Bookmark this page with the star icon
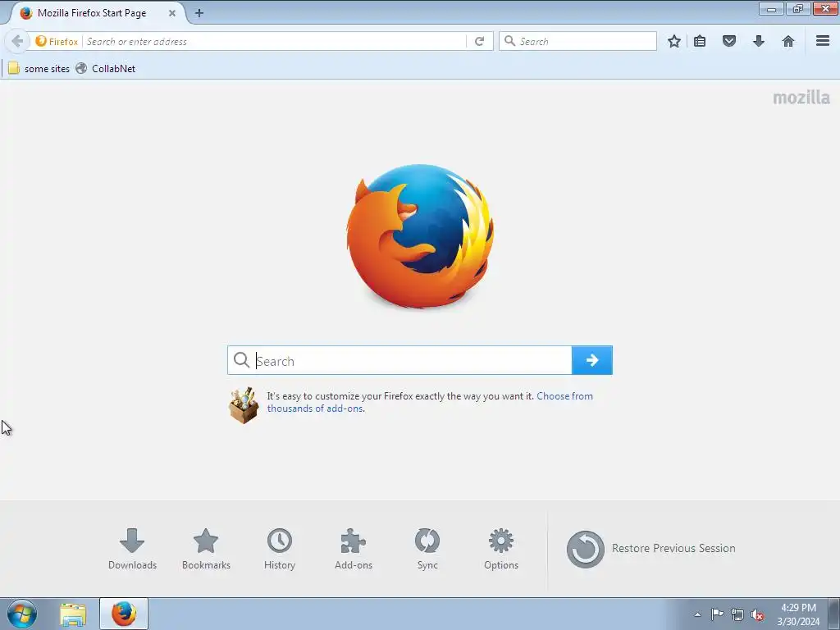This screenshot has width=840, height=630. [x=674, y=41]
